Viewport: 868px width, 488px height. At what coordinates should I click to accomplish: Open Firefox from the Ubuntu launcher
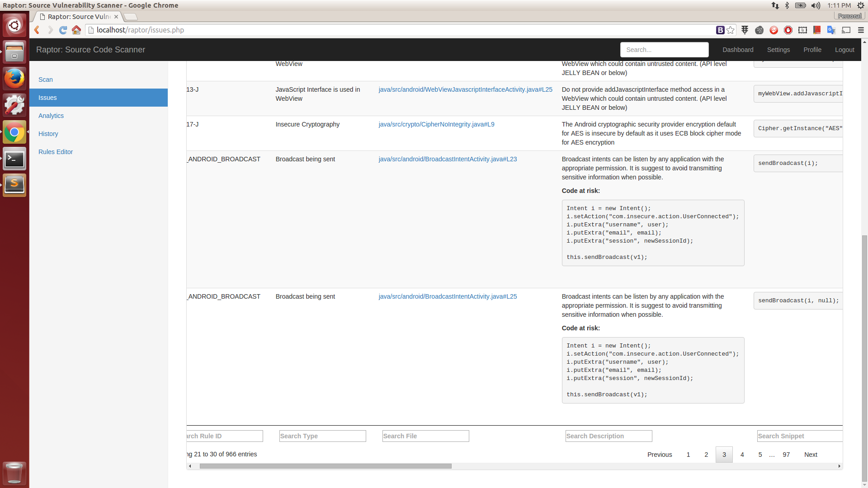14,79
